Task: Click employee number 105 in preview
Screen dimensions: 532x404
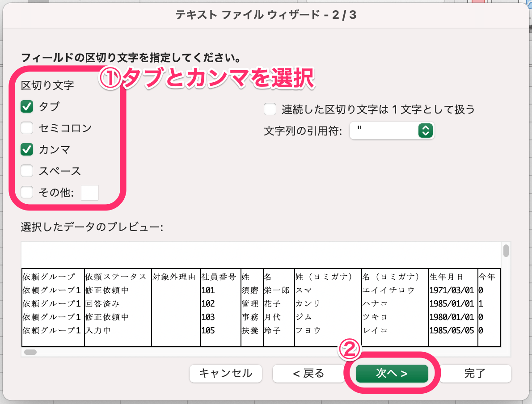Action: pos(208,330)
